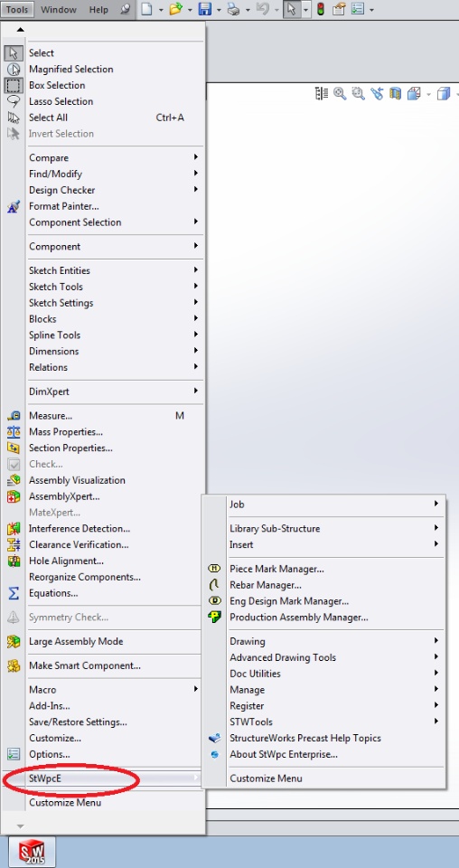Click the Make Smart Component icon
The height and width of the screenshot is (868, 459).
[14, 666]
